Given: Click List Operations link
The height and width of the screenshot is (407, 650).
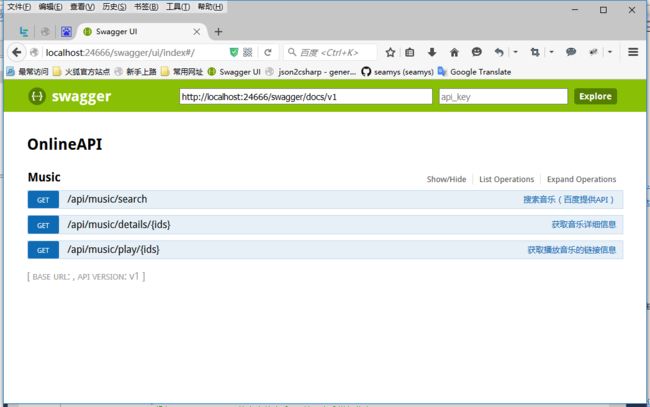Looking at the screenshot, I should pyautogui.click(x=507, y=179).
